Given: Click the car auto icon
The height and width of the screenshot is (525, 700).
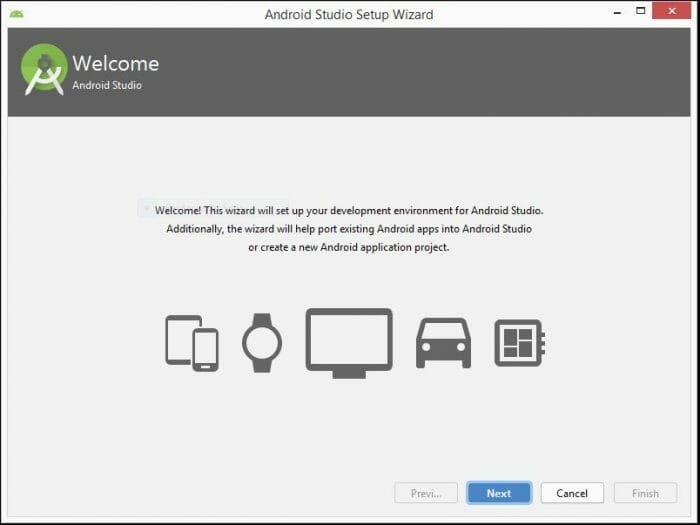Looking at the screenshot, I should click(443, 343).
